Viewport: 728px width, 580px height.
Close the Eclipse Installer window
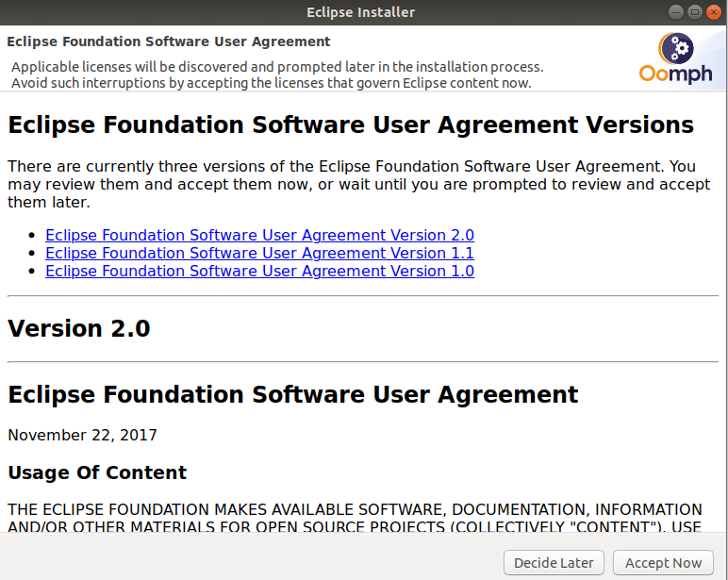coord(714,12)
